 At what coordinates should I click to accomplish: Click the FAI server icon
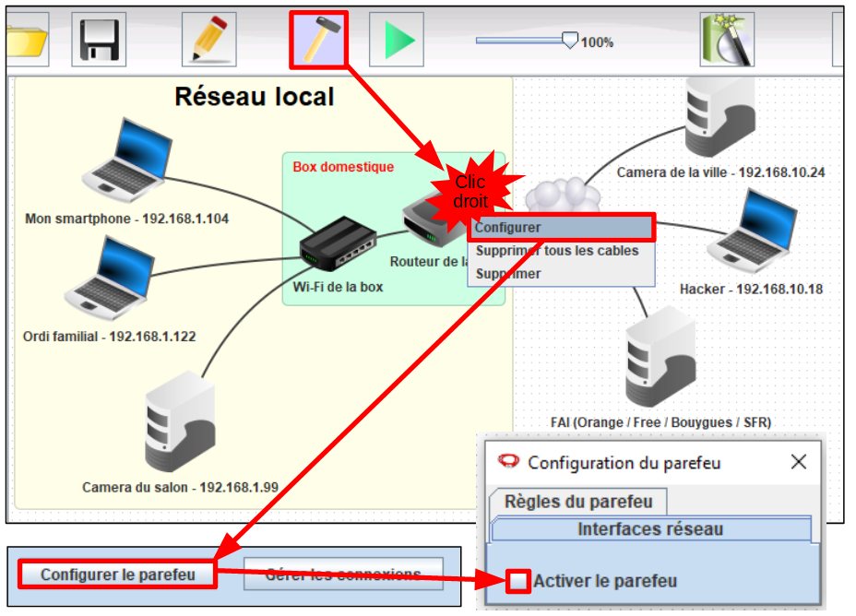[x=660, y=361]
